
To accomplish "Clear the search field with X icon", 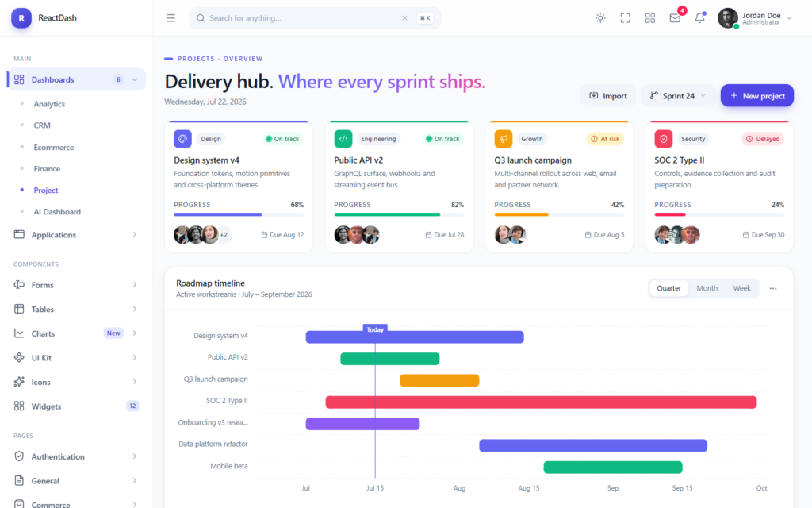I will pos(404,18).
